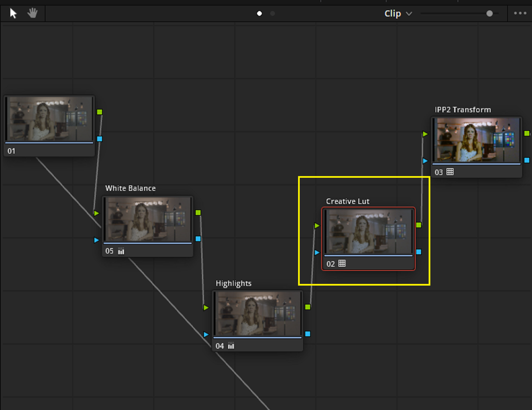Click blue key output of Creative Lut node

coord(419,252)
